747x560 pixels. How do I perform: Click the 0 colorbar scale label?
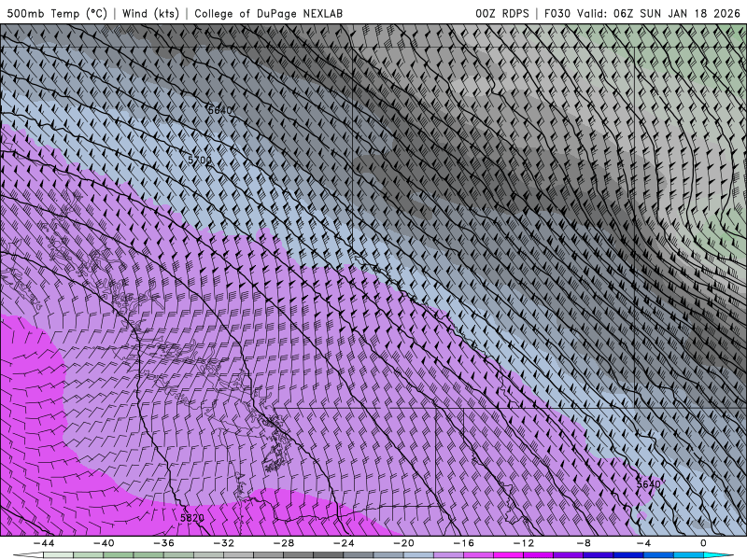[x=704, y=543]
